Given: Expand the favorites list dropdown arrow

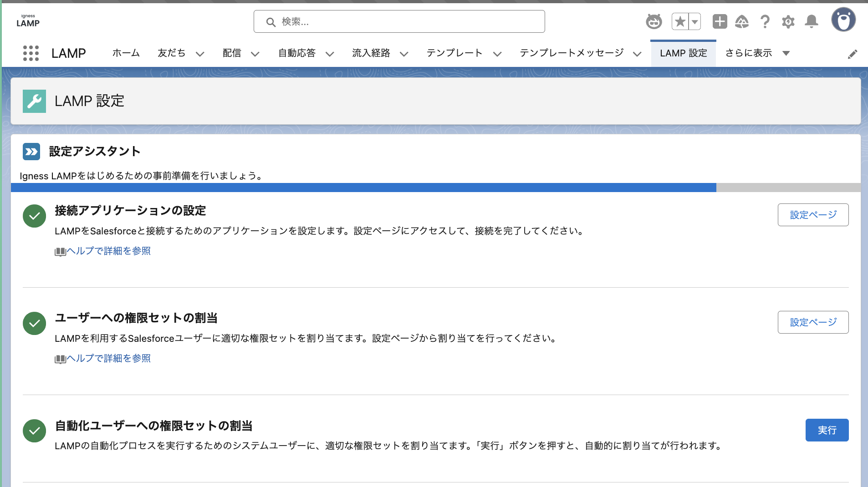Looking at the screenshot, I should point(695,21).
